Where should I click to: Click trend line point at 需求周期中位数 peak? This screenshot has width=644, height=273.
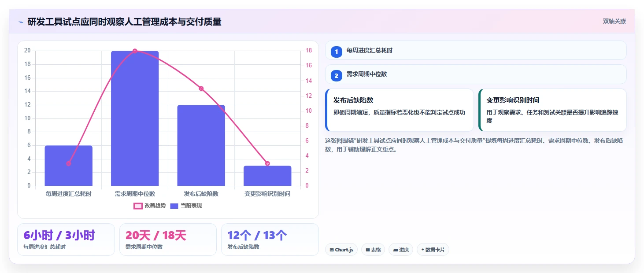[x=135, y=51]
